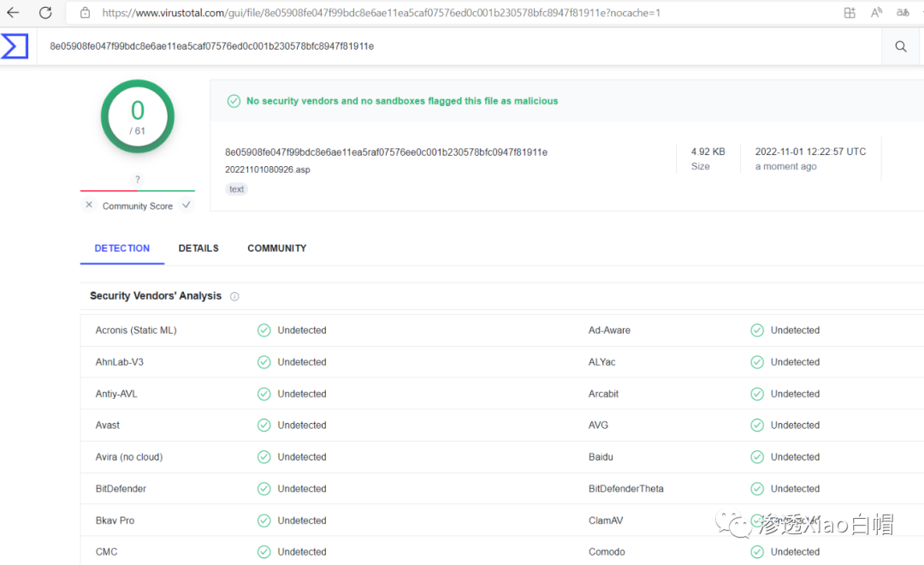Click the browser address bar URL
Screen dimensions: 924x565
click(x=381, y=12)
